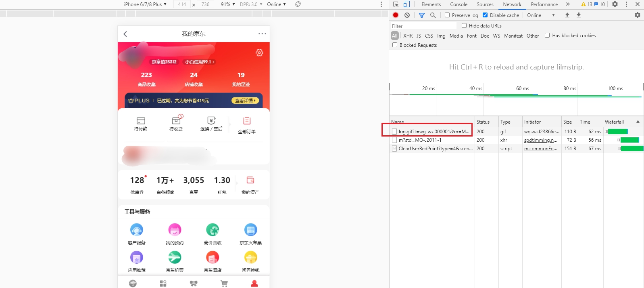Tap the 我的预约 calendar icon
The width and height of the screenshot is (644, 288).
(x=175, y=230)
